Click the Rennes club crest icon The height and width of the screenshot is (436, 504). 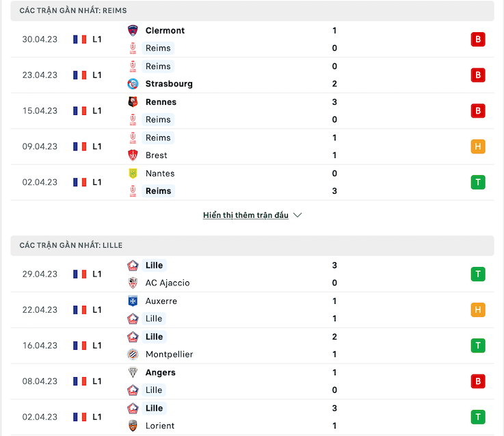pyautogui.click(x=133, y=102)
